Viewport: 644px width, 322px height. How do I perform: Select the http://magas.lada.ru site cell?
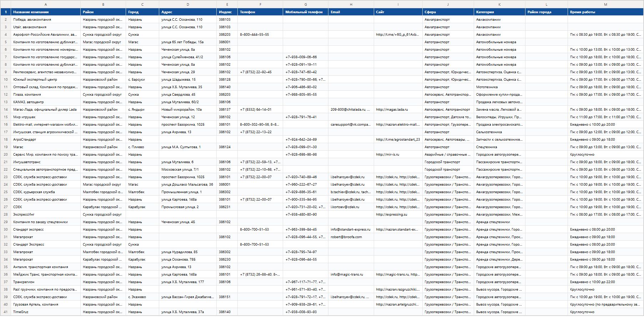coord(398,110)
